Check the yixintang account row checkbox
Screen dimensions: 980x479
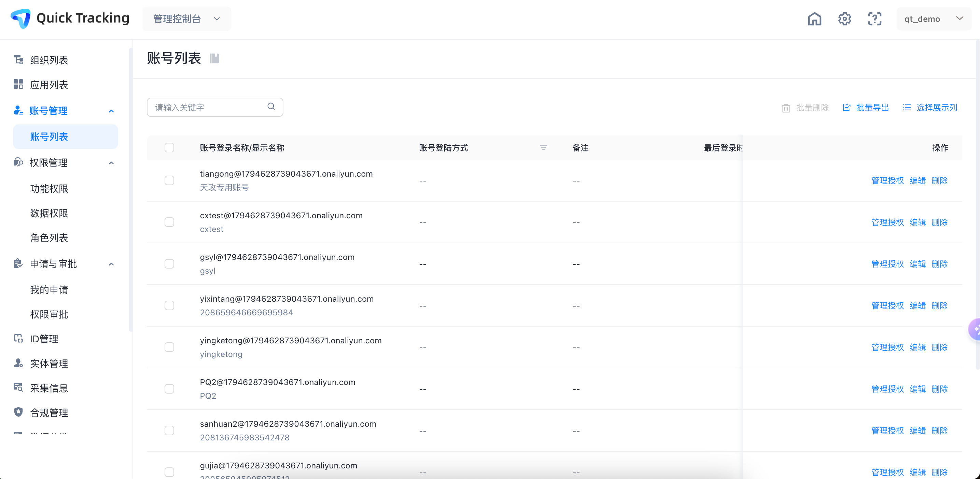coord(169,306)
